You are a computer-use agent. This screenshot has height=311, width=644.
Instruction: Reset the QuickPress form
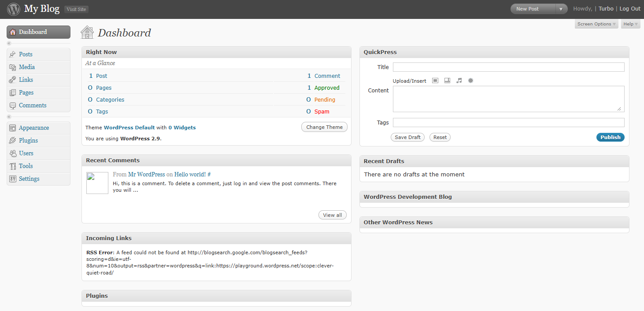click(440, 137)
